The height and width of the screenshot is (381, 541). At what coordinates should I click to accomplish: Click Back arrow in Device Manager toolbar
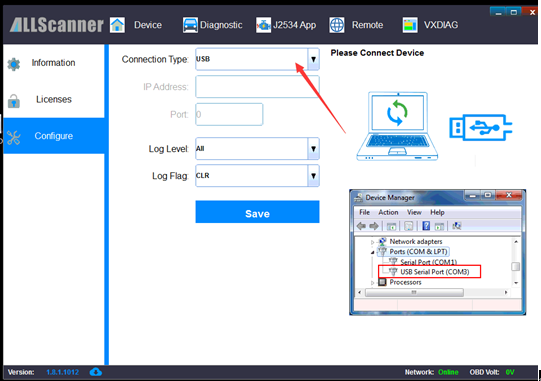[x=361, y=226]
